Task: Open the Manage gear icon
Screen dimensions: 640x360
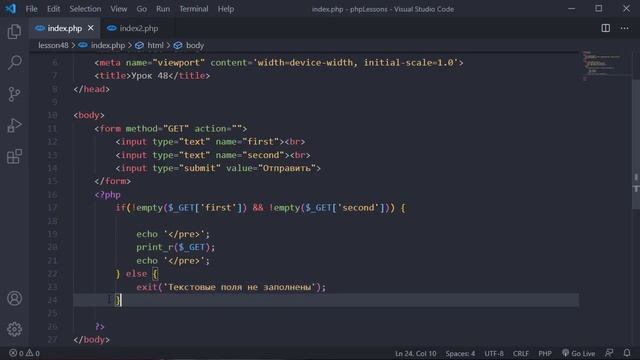Action: [14, 329]
